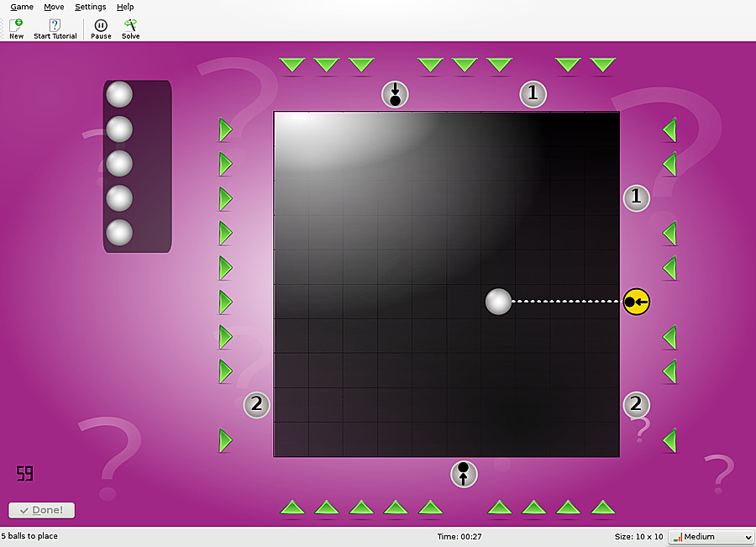Click the hit marker on the bottom edge
Screen dimensions: 756x547
coord(464,474)
